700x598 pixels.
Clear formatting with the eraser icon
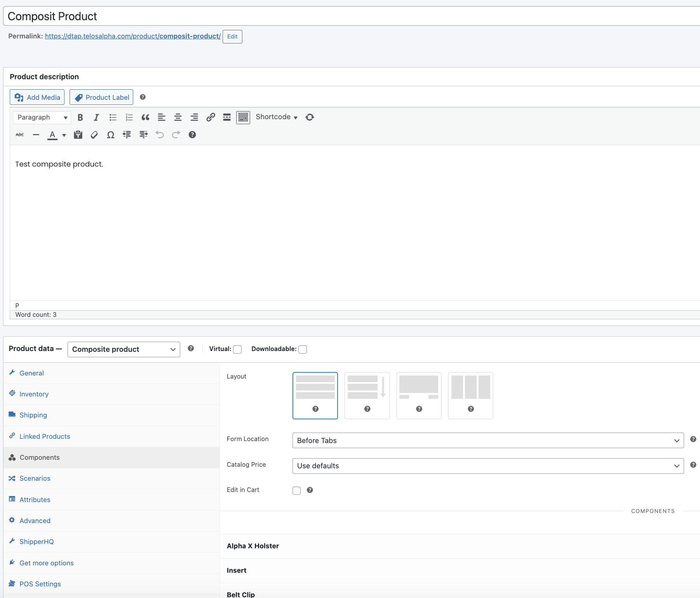click(x=94, y=135)
